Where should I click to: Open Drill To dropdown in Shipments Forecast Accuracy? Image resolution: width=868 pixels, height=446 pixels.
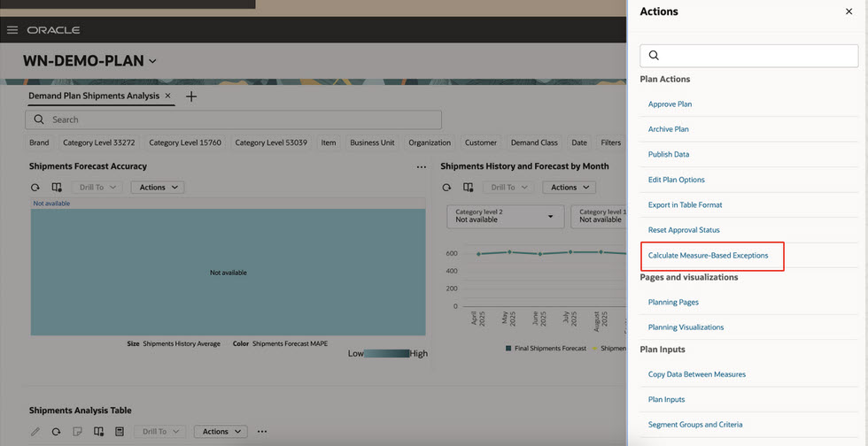(97, 188)
